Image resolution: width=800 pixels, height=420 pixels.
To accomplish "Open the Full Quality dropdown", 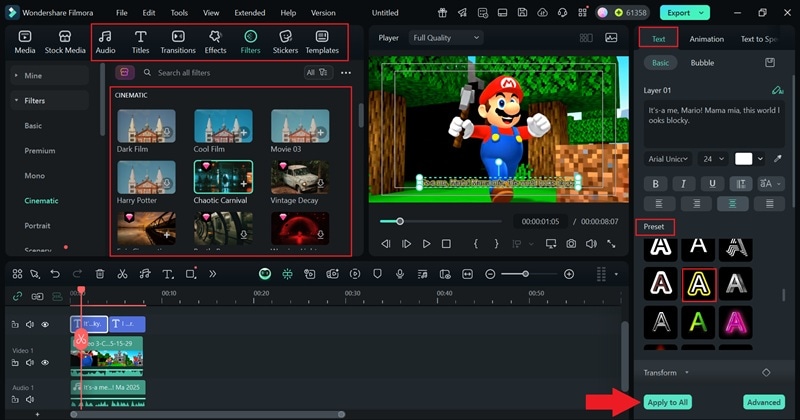I will 446,37.
